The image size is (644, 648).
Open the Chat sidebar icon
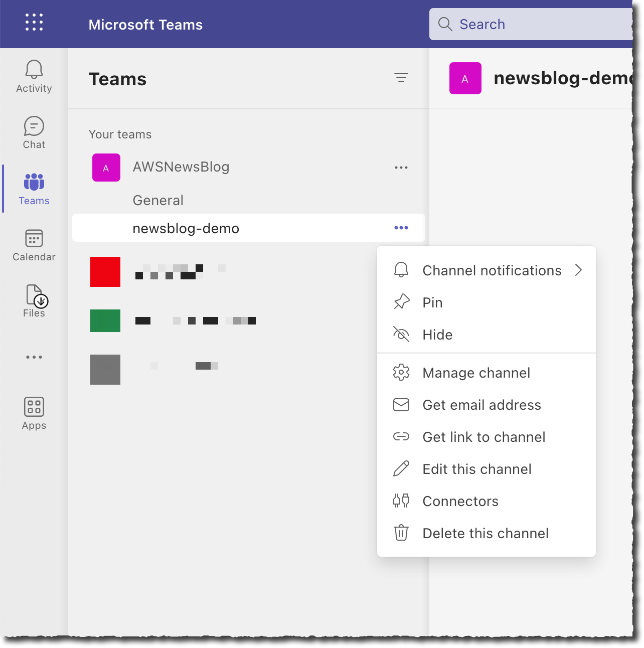[34, 132]
